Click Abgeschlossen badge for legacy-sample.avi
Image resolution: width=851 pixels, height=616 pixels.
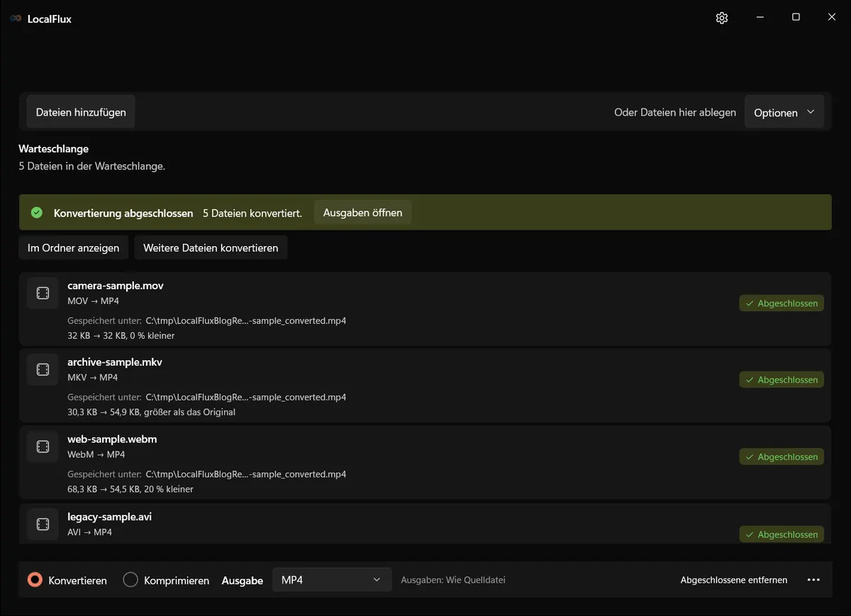[782, 534]
